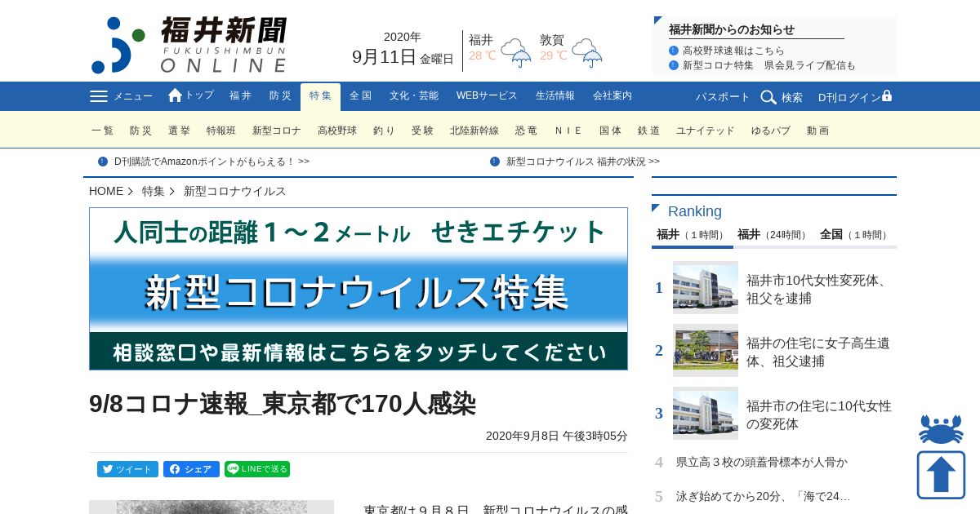Open the 受験 sub-menu item
980x514 pixels.
(x=422, y=131)
